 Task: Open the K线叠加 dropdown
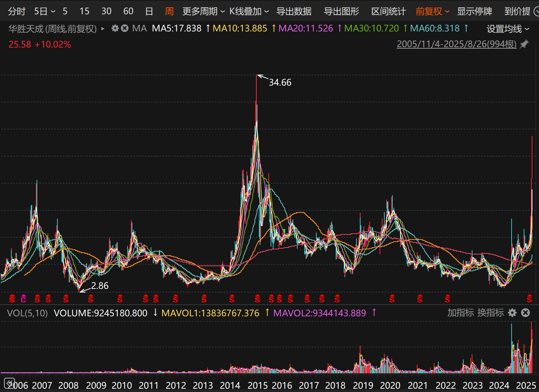pyautogui.click(x=249, y=11)
